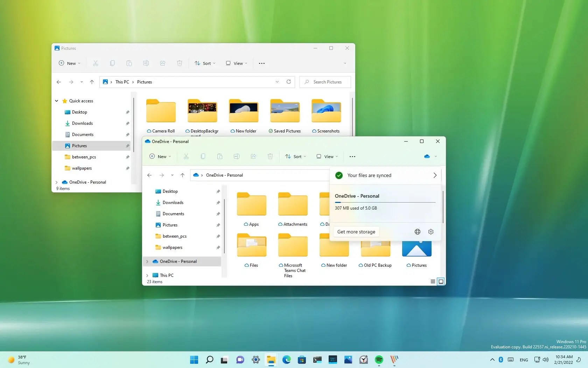The width and height of the screenshot is (588, 368).
Task: Click the Delete icon in OneDrive toolbar
Action: click(270, 157)
